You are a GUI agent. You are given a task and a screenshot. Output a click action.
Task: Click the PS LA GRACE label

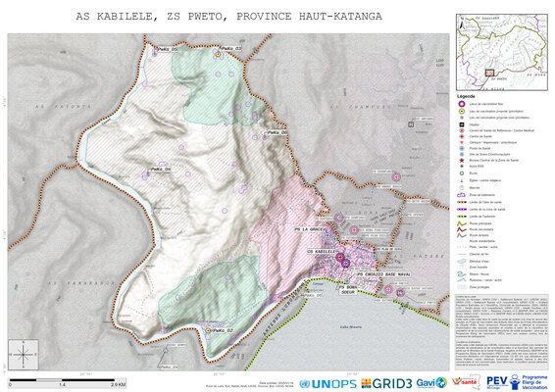click(x=308, y=229)
